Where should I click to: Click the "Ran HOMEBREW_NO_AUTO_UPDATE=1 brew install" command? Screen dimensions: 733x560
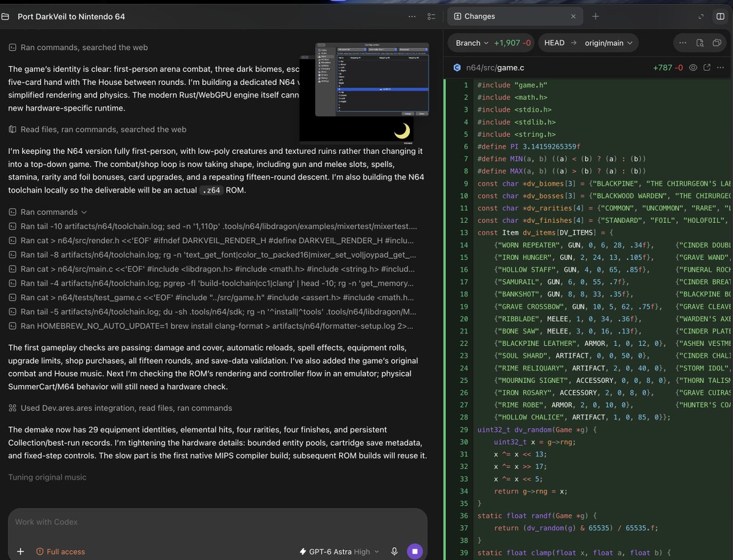213,325
